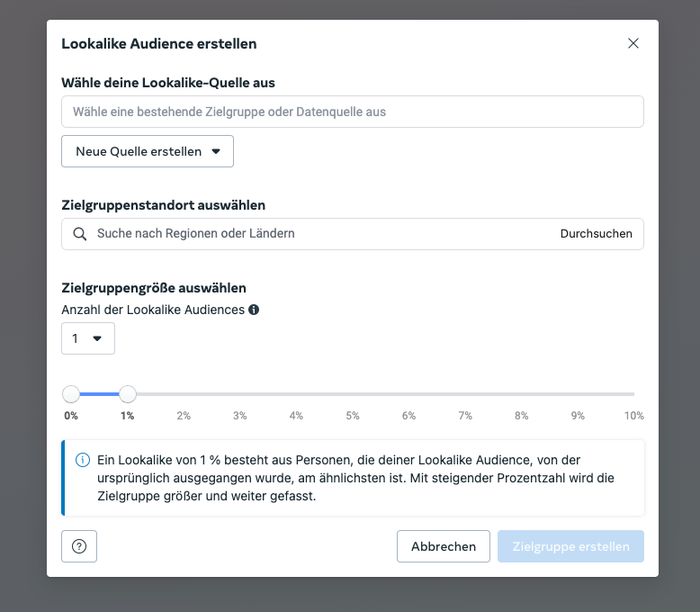Set the slider to the 10% mark
Image resolution: width=700 pixels, height=612 pixels.
click(634, 394)
